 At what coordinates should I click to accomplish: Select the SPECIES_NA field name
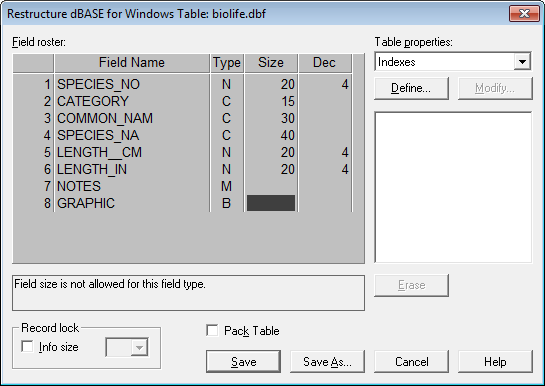tap(98, 135)
